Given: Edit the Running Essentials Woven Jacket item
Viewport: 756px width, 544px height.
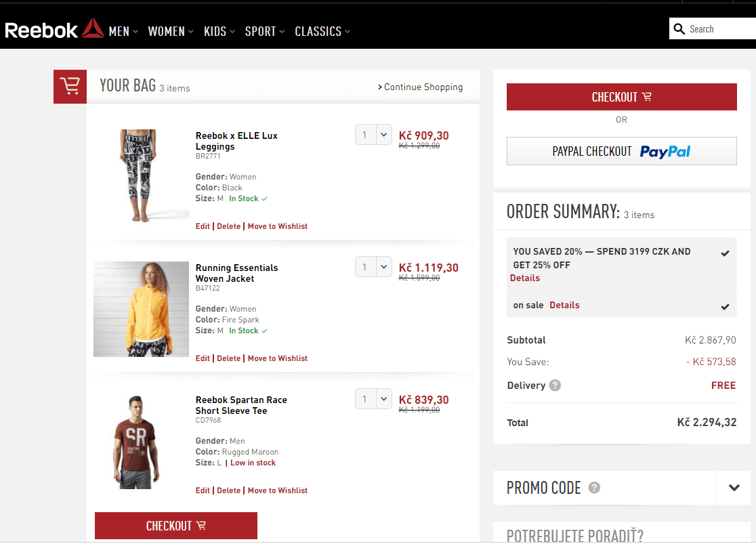Looking at the screenshot, I should [203, 358].
